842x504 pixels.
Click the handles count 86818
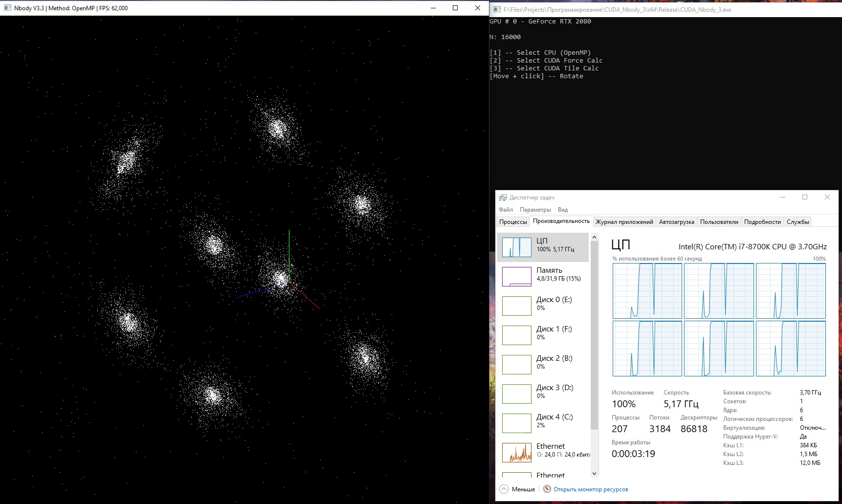(x=694, y=429)
